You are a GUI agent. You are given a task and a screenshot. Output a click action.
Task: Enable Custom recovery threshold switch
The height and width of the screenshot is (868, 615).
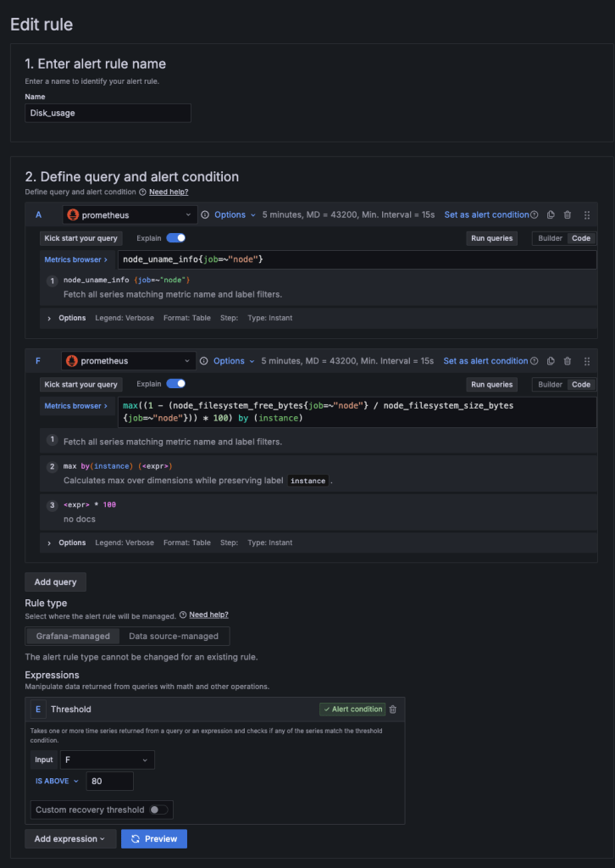tap(158, 810)
